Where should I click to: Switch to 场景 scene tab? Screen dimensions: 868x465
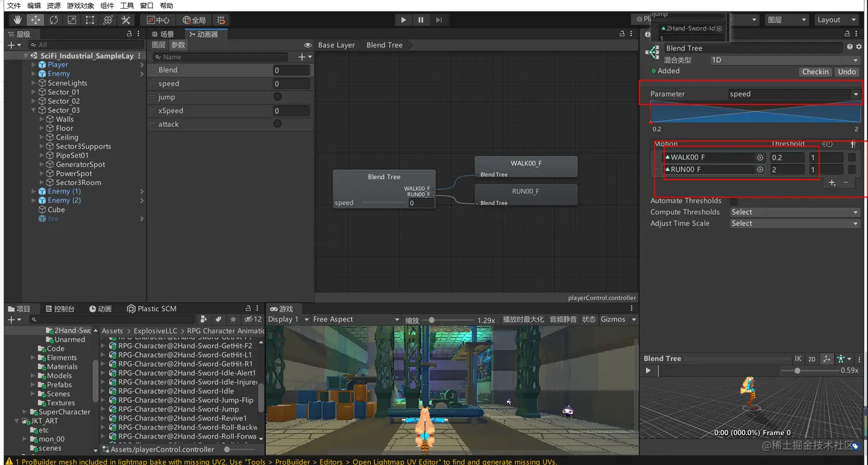(x=162, y=34)
